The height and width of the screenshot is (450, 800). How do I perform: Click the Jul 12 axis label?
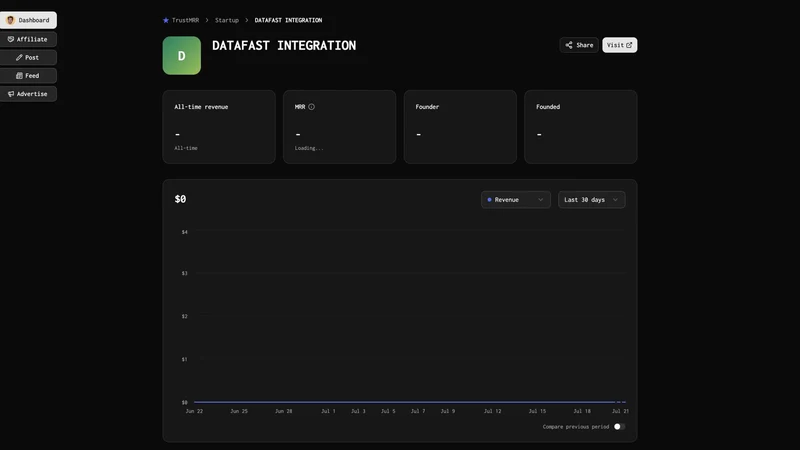click(x=492, y=411)
